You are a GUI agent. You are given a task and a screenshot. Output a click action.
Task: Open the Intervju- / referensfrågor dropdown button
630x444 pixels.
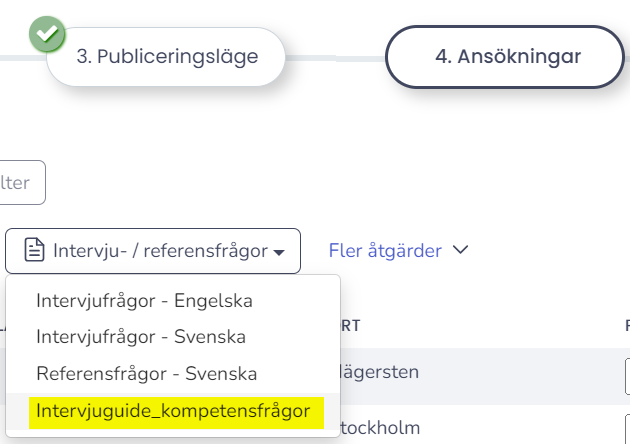tap(153, 251)
